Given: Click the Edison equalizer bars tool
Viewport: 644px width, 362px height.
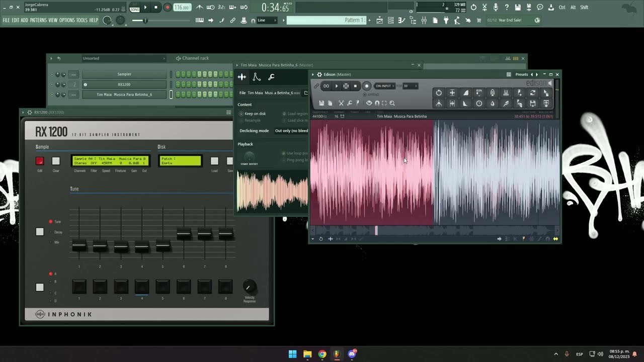Looking at the screenshot, I should (506, 93).
